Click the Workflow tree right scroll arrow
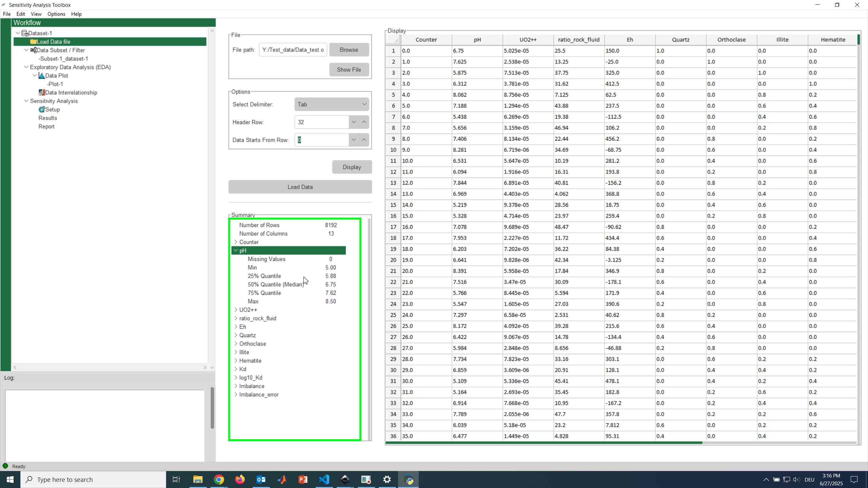 (205, 367)
